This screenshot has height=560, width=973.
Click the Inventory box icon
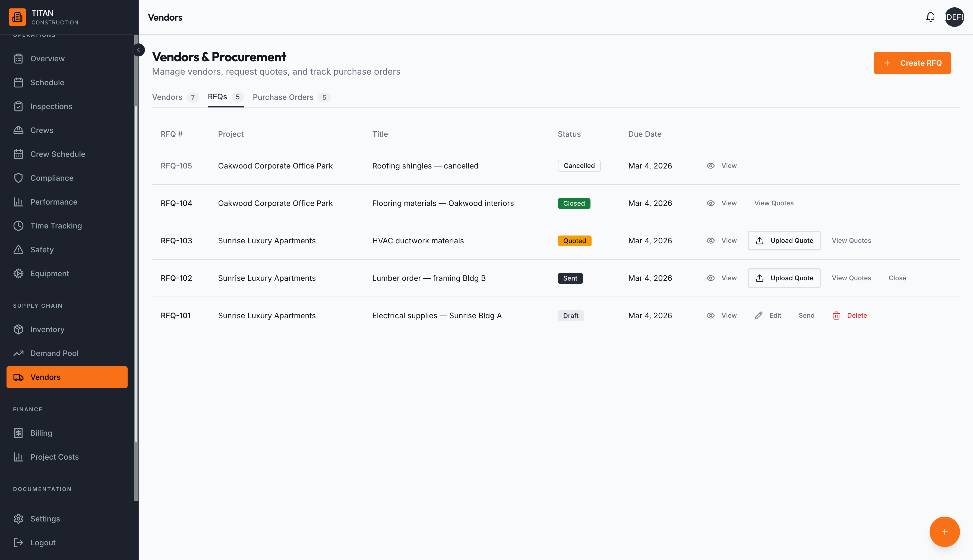point(18,329)
